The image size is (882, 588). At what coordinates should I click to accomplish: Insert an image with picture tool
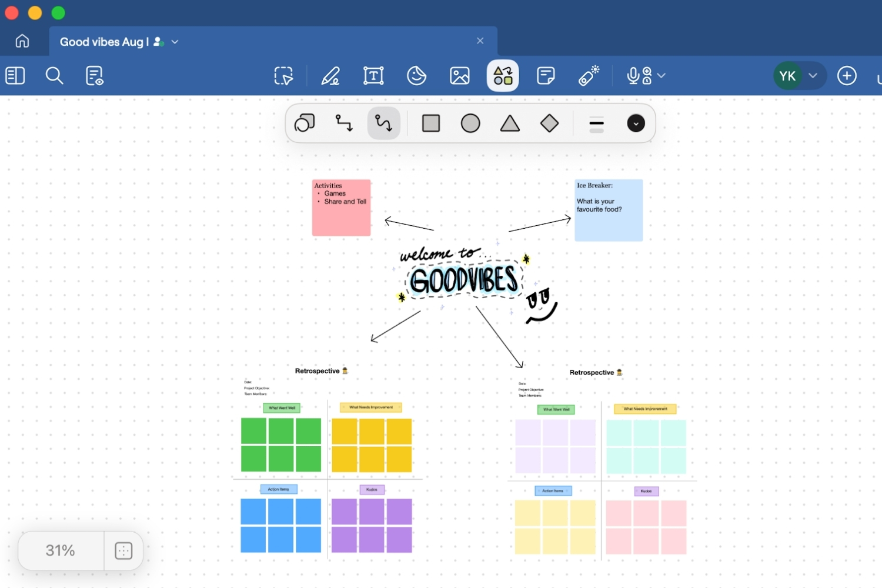coord(460,76)
